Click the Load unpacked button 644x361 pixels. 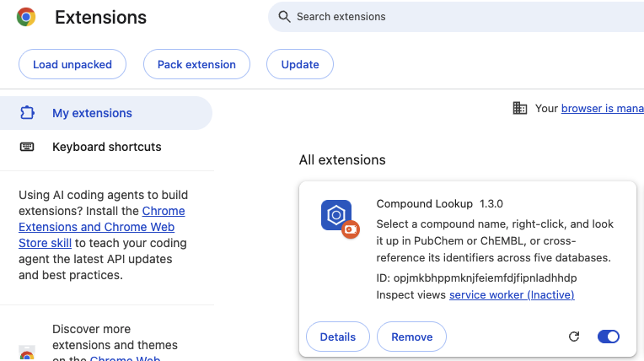[x=72, y=64]
